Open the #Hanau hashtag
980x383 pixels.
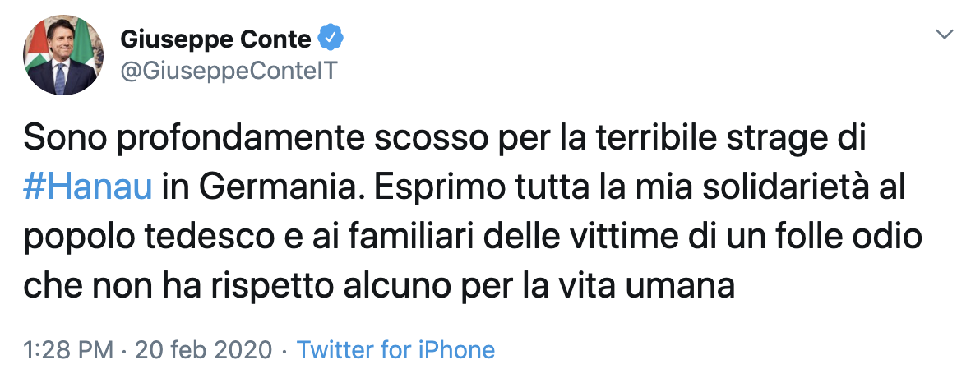click(89, 187)
